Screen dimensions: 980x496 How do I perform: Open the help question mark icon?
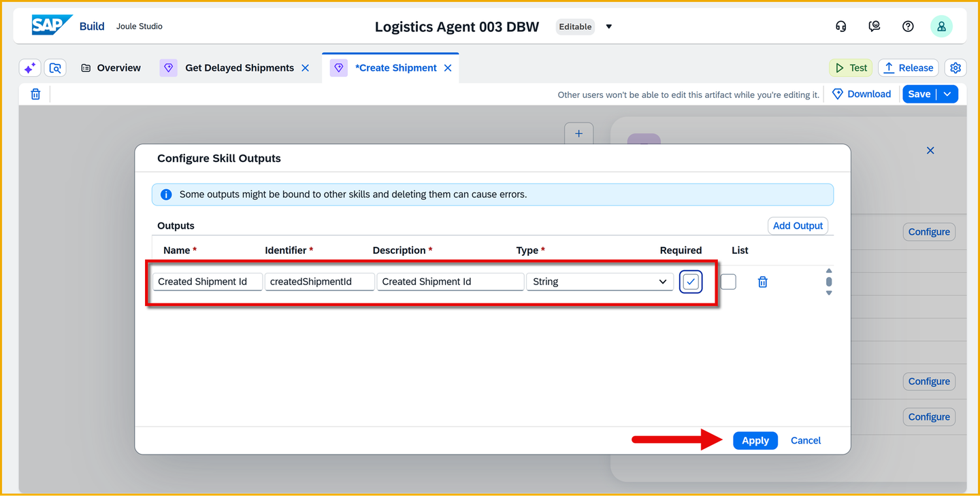tap(908, 27)
